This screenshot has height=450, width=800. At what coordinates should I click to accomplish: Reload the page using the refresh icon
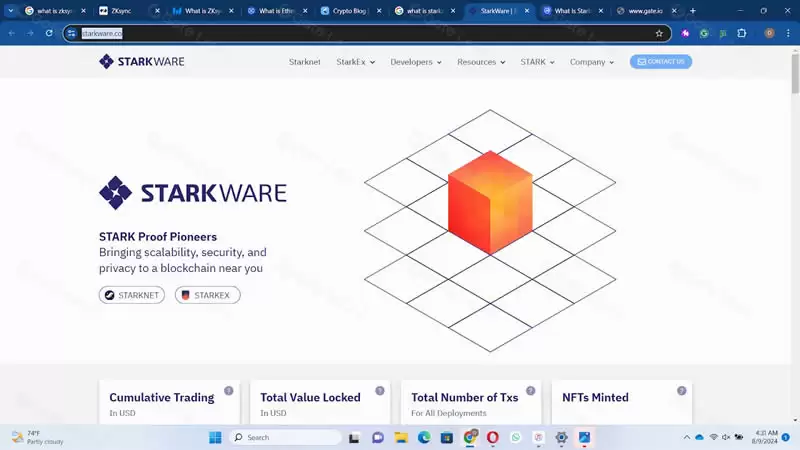49,33
